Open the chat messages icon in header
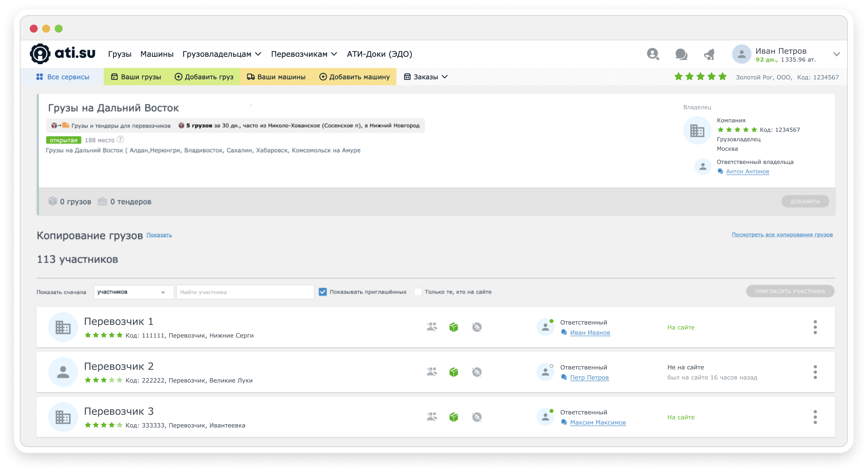 pos(681,54)
